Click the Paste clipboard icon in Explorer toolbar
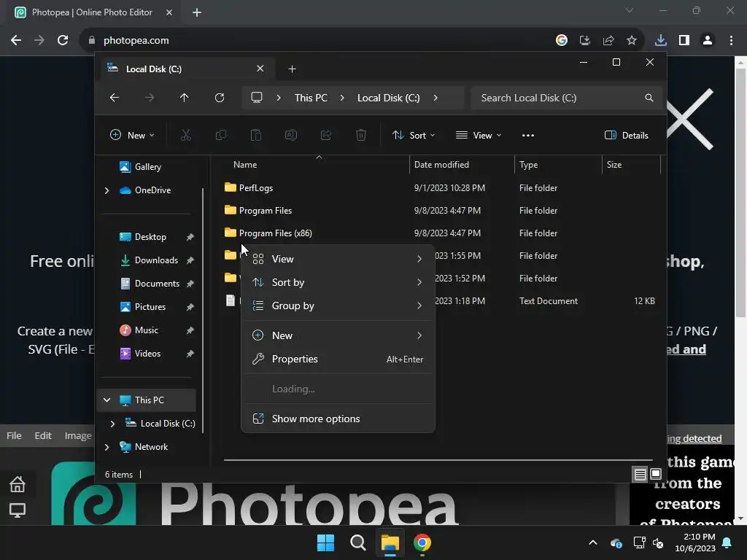This screenshot has height=560, width=747. pyautogui.click(x=256, y=135)
